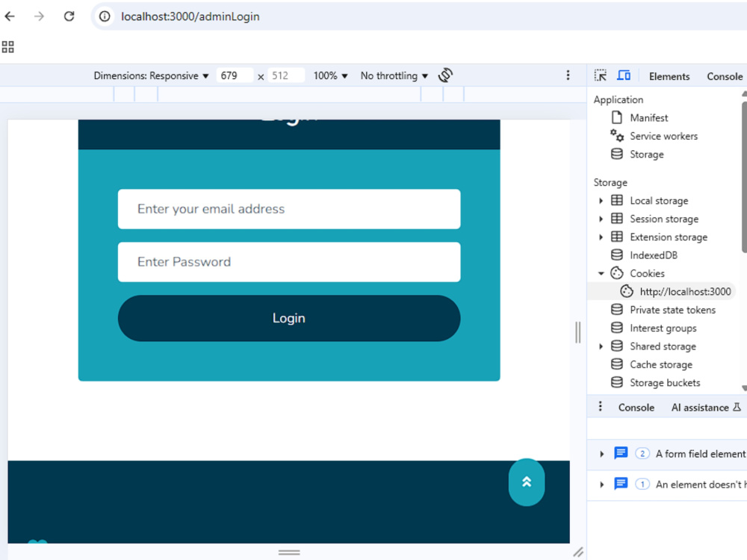This screenshot has width=747, height=560.
Task: Click the Storage buckets database icon
Action: click(617, 382)
